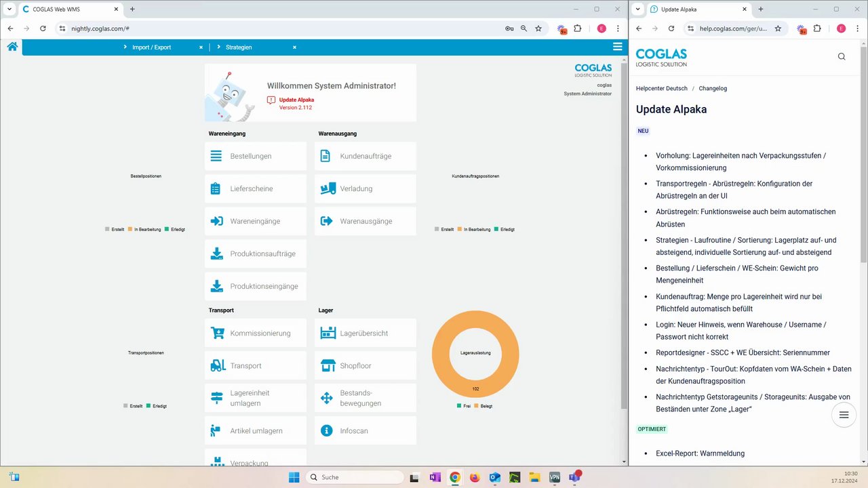
Task: Click the Artikel umlagern carrier icon
Action: (216, 430)
